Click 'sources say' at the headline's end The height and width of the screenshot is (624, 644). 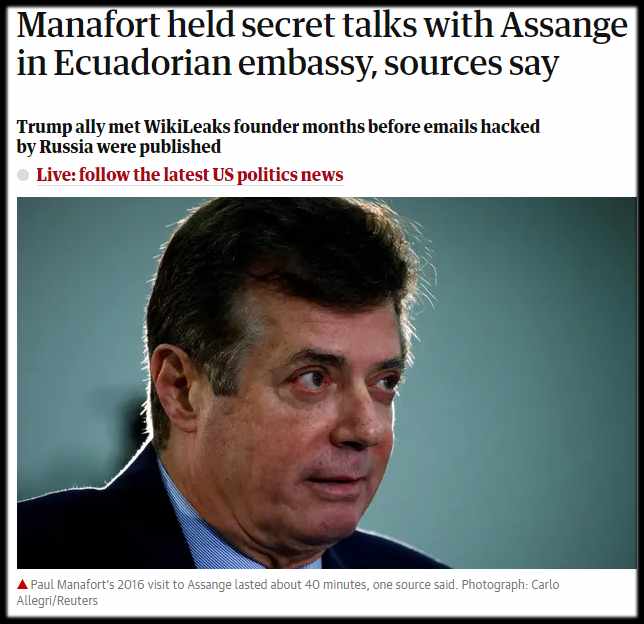[x=472, y=66]
